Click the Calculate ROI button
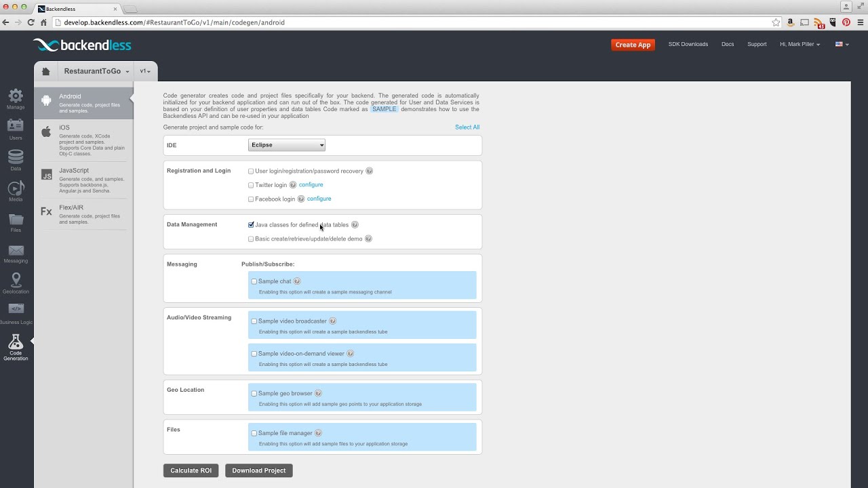The height and width of the screenshot is (488, 868). click(191, 470)
